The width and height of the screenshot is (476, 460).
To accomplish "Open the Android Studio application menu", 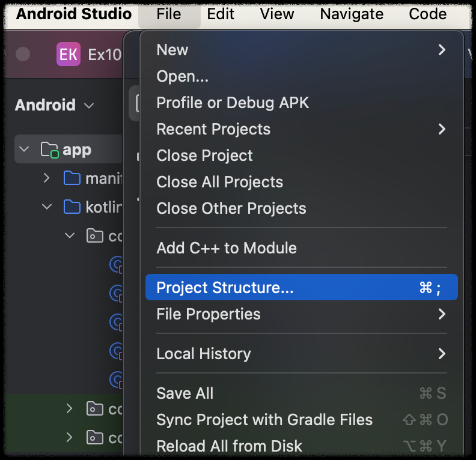I will (74, 14).
